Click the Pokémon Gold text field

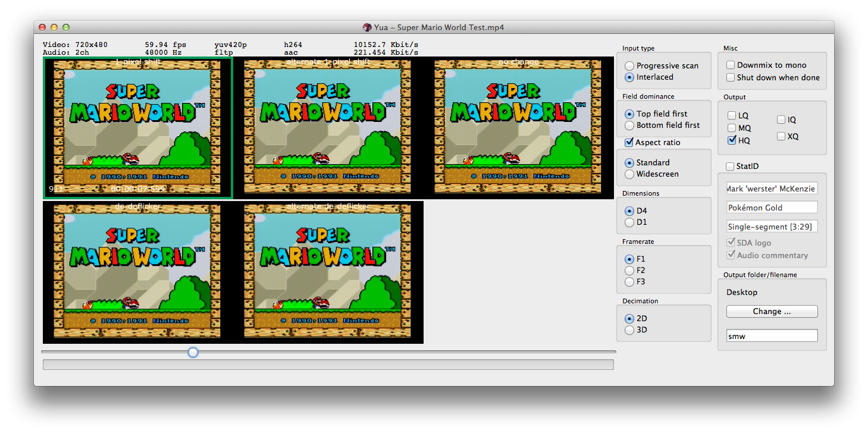click(x=772, y=208)
